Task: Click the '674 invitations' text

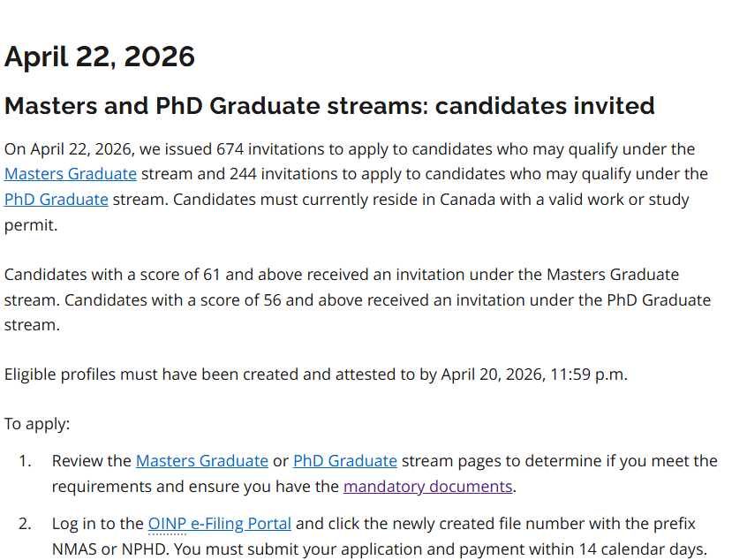Action: (x=263, y=149)
